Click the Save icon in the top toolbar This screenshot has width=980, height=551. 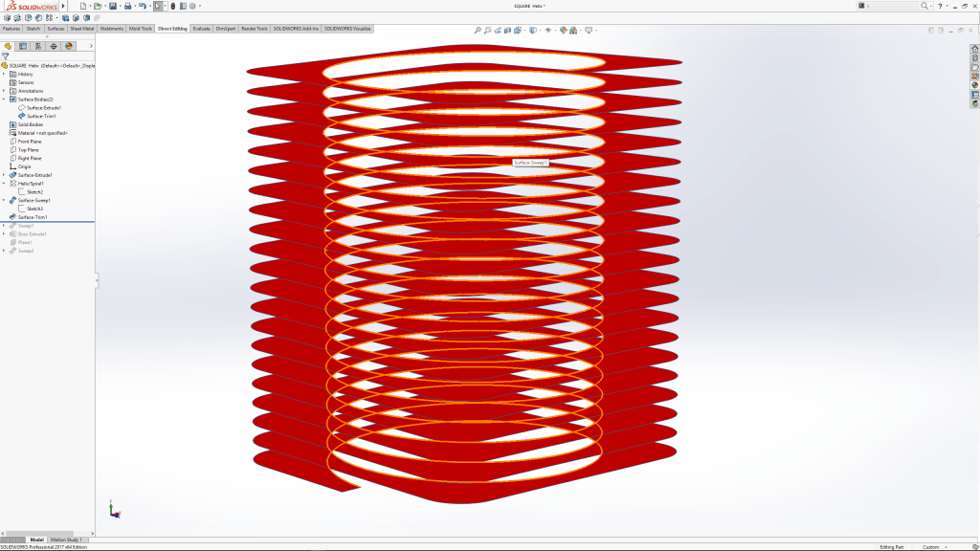(x=112, y=6)
